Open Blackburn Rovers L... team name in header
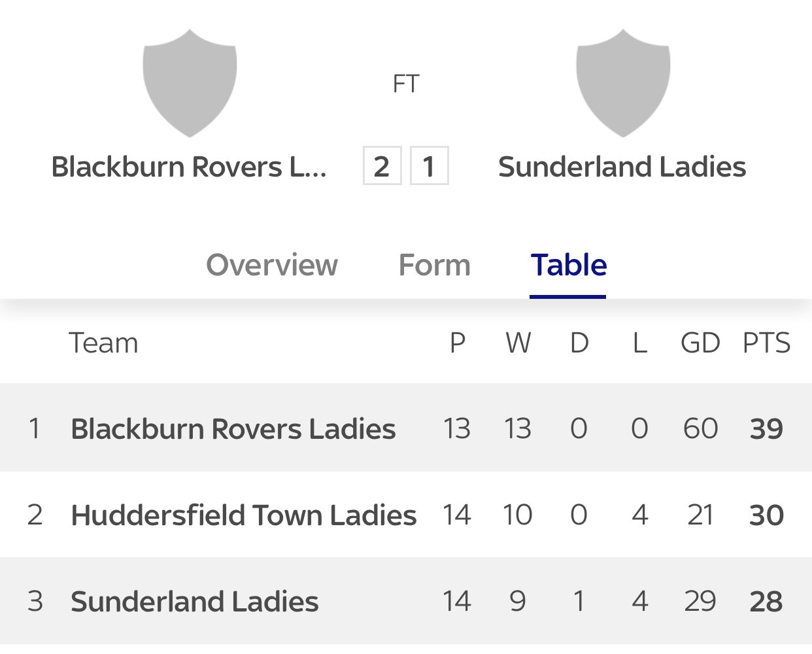The height and width of the screenshot is (654, 812). point(189,167)
